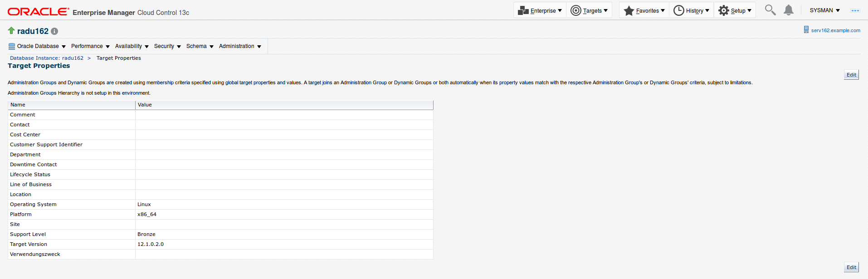Click the bottom Edit button
Image resolution: width=868 pixels, height=279 pixels.
851,267
